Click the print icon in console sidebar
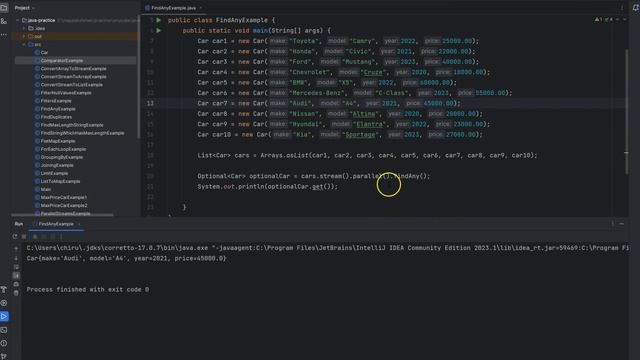Screen dimensions: 640x360 16,284
